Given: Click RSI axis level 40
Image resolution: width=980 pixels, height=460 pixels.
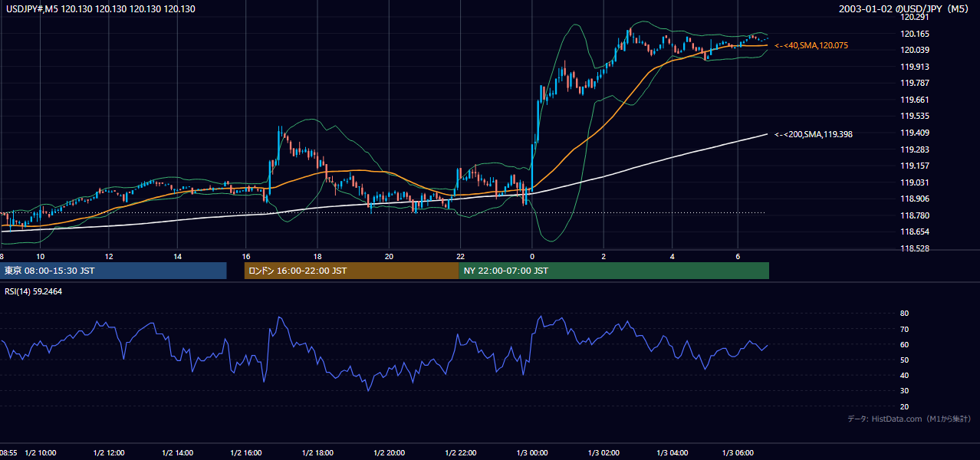Looking at the screenshot, I should [x=904, y=375].
